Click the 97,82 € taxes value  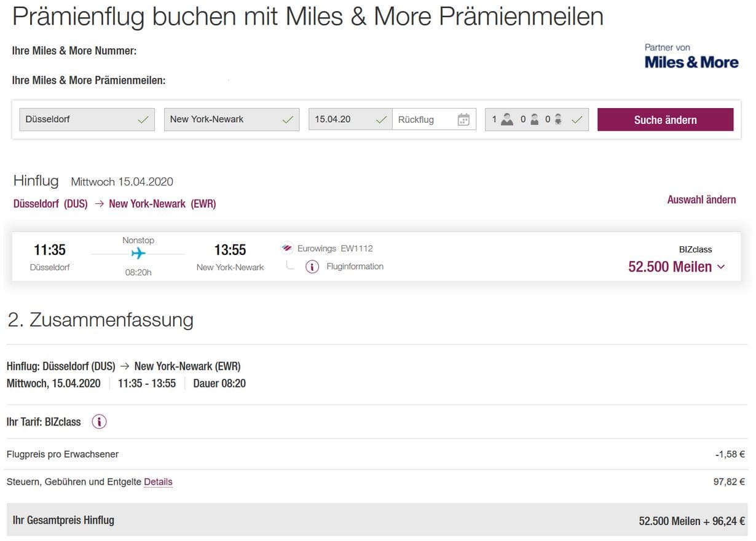[729, 482]
